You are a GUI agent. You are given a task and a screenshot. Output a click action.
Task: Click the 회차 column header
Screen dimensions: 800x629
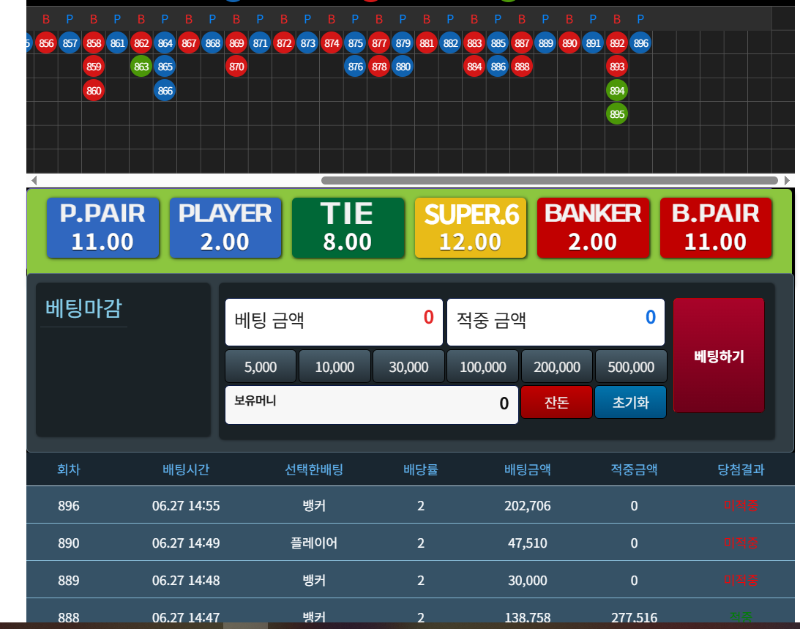point(68,469)
